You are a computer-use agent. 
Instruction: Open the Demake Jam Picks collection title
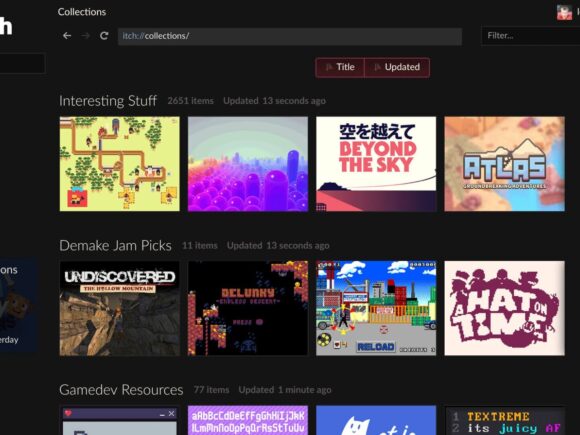coord(115,246)
